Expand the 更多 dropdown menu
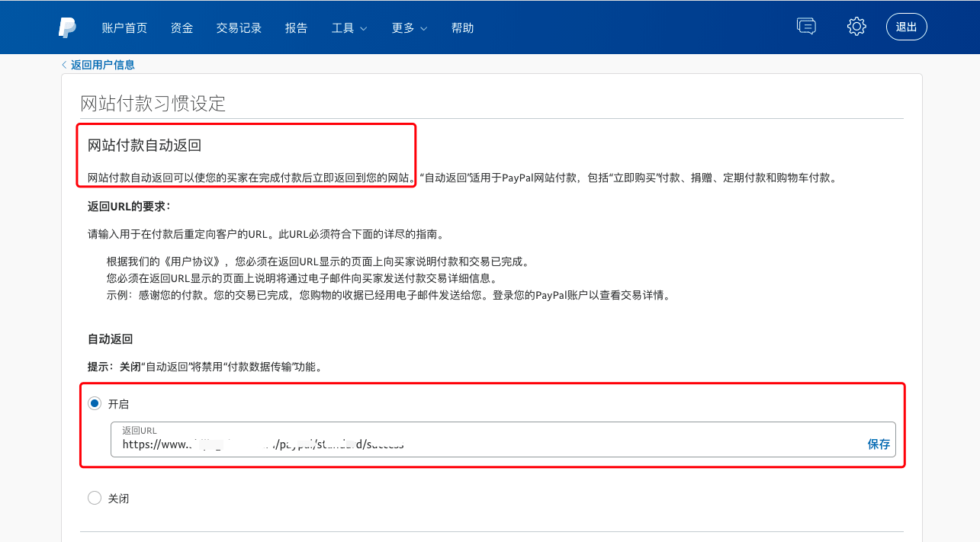The height and width of the screenshot is (542, 980). pos(410,27)
